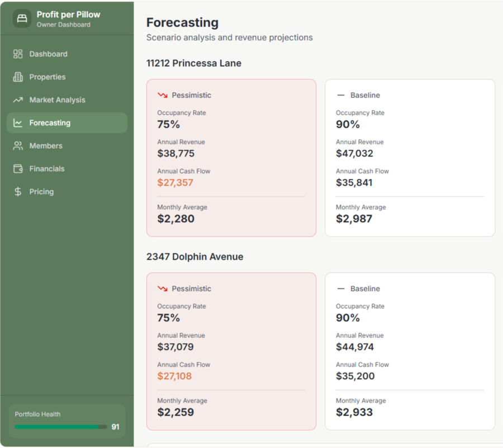503x448 pixels.
Task: Click the Properties building icon
Action: [x=18, y=77]
